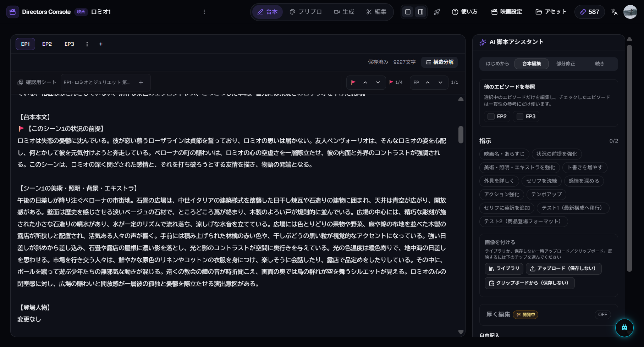Switch the 厚く編集 OFF toggle
This screenshot has height=347, width=644.
602,314
